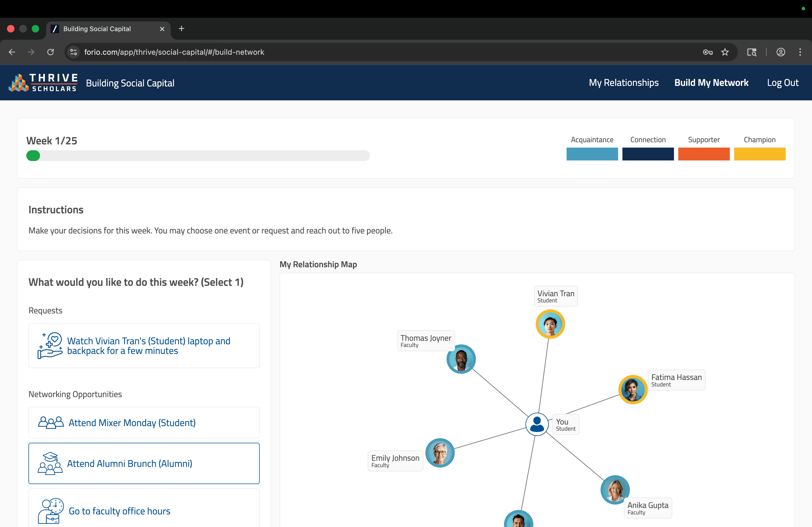Switch to the Build My Network tab
The width and height of the screenshot is (812, 527).
click(711, 83)
